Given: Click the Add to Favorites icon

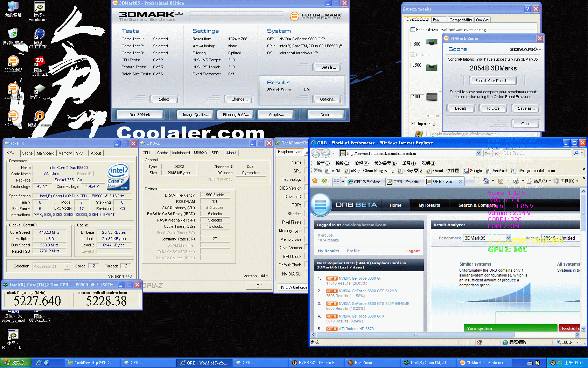Looking at the screenshot, I should (324, 181).
